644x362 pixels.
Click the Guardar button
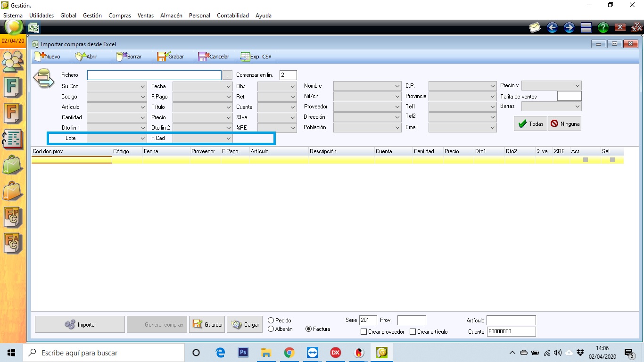pos(207,325)
